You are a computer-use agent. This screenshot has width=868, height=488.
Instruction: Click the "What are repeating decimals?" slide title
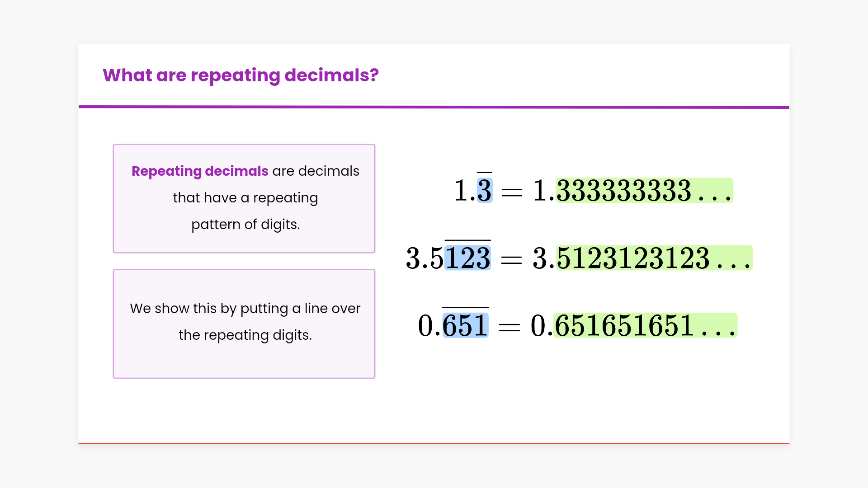coord(241,75)
